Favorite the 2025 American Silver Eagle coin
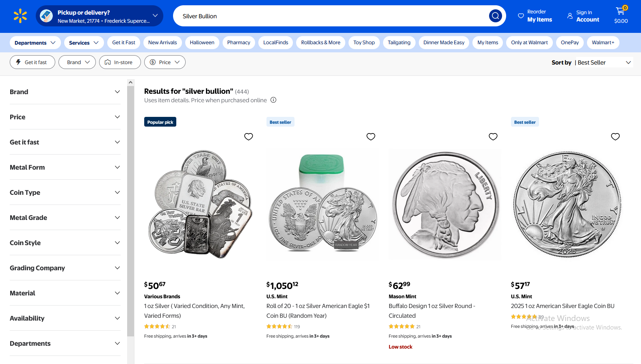 point(615,137)
